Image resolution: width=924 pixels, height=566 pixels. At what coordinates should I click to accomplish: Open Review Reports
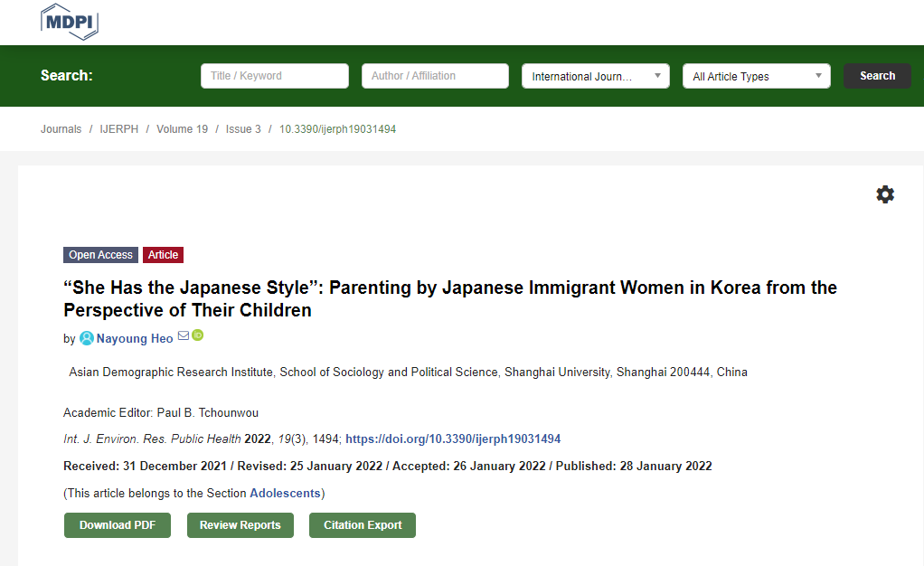[x=240, y=525]
